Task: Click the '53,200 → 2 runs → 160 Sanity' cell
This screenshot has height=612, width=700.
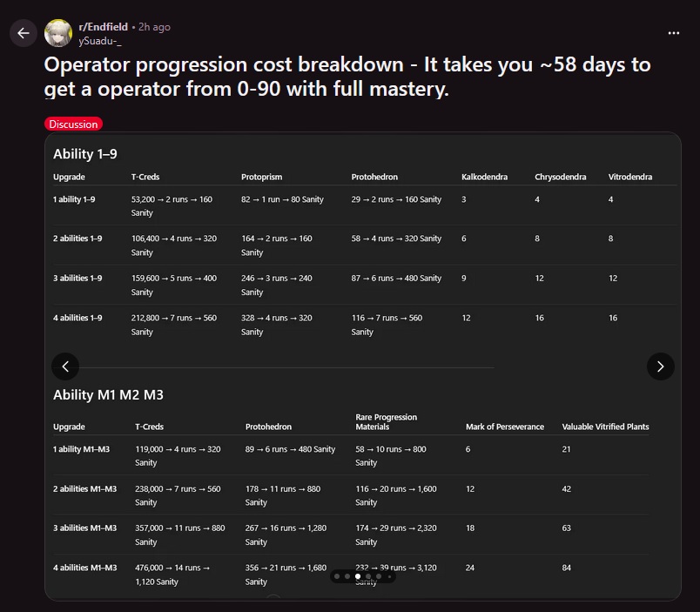Action: tap(172, 205)
